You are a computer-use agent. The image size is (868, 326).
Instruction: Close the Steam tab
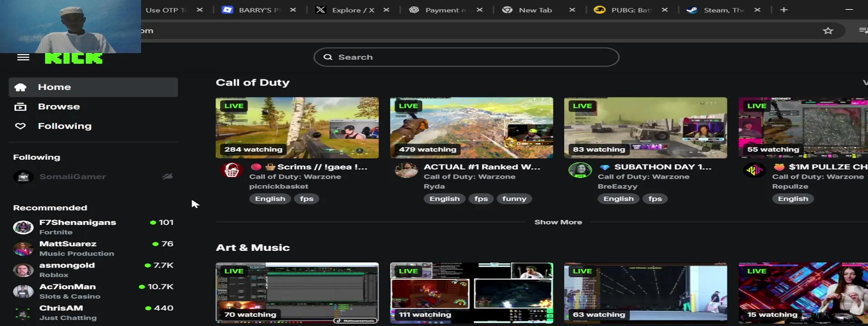click(x=757, y=10)
